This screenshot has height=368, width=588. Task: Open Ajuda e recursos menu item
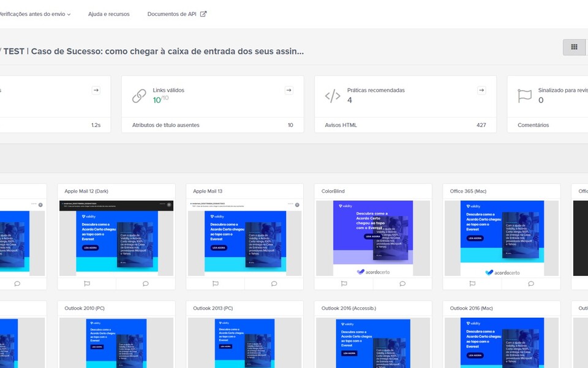click(109, 14)
